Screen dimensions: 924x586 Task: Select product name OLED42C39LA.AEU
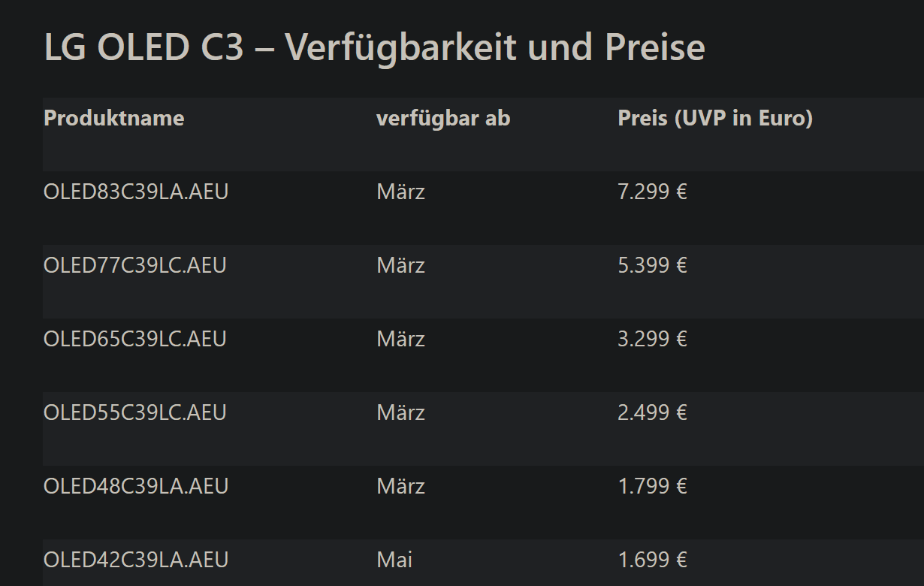click(136, 560)
